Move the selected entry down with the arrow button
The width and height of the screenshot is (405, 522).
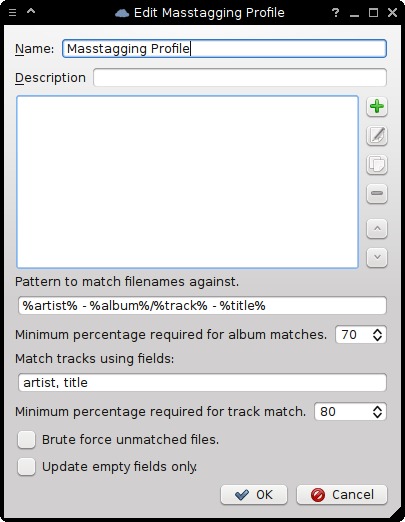click(377, 257)
